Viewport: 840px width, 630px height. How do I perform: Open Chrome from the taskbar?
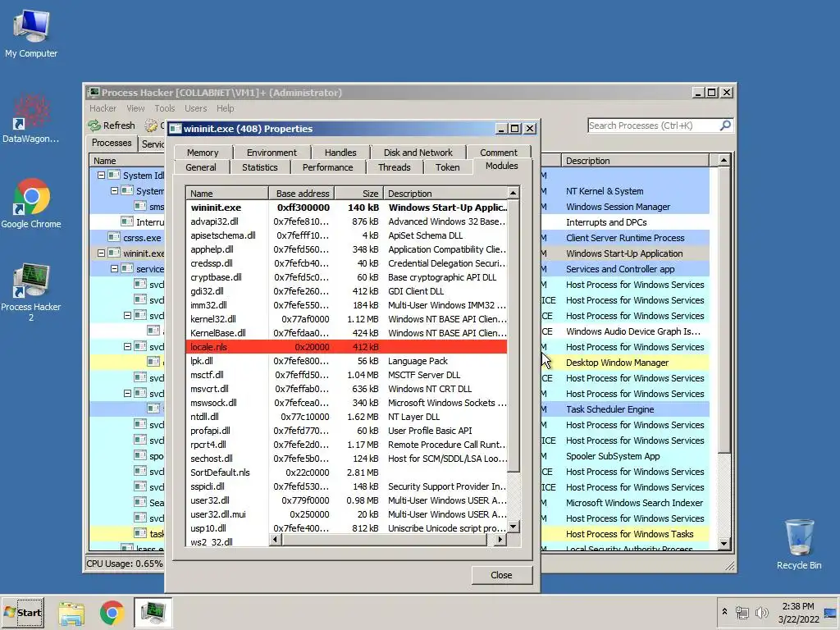click(x=112, y=613)
